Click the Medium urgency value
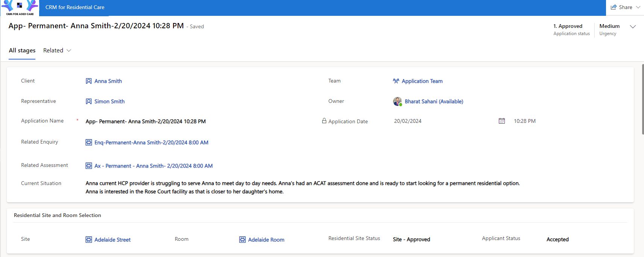This screenshot has width=644, height=257. coord(609,26)
